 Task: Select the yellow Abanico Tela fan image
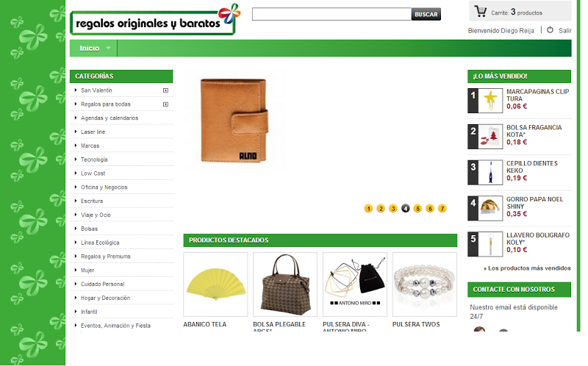coord(215,284)
